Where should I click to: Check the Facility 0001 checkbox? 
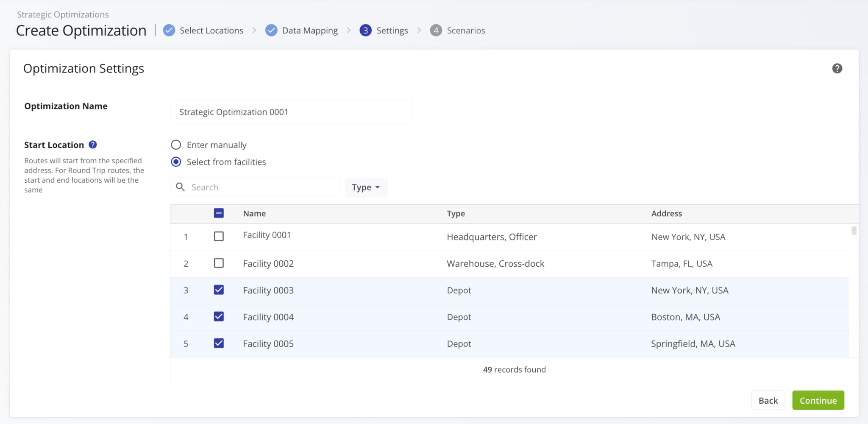pyautogui.click(x=219, y=236)
